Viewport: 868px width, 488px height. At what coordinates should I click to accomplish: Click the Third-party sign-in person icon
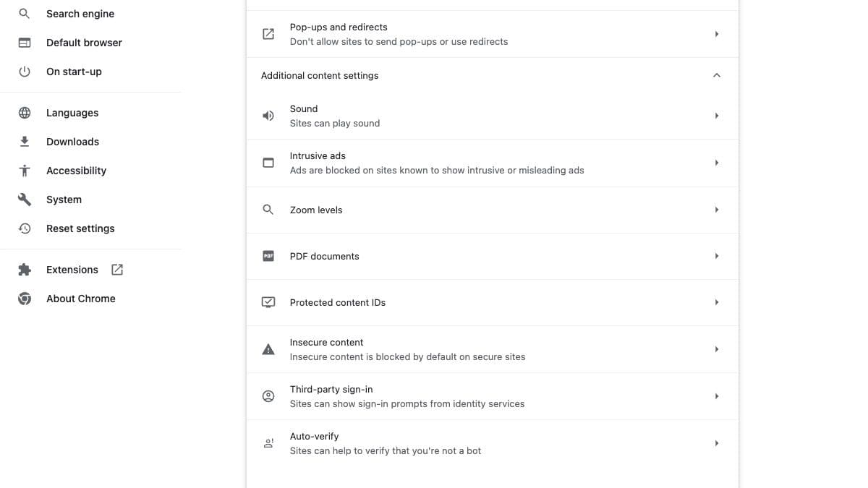coord(268,396)
